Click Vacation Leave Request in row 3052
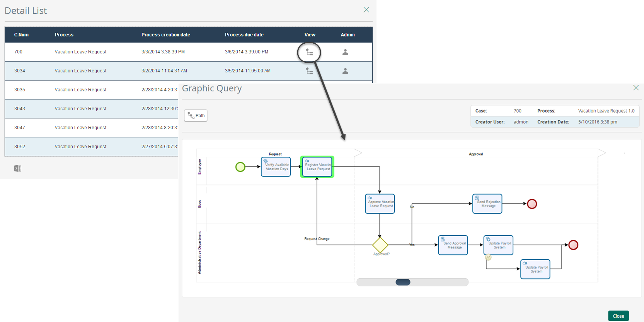 pos(80,147)
